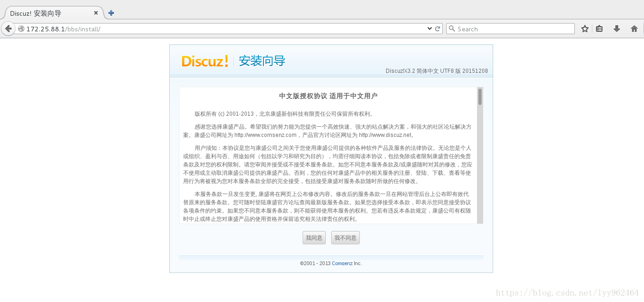The height and width of the screenshot is (302, 644).
Task: Click the globe site identity icon
Action: (x=21, y=29)
